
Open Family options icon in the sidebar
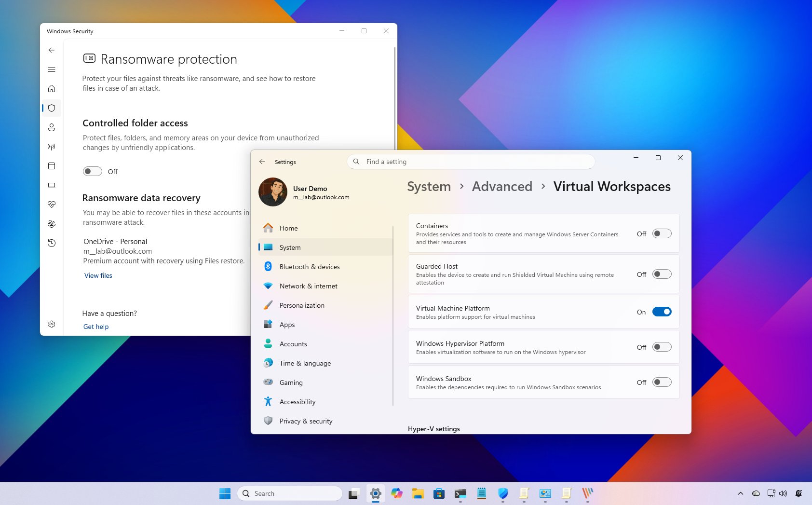(52, 223)
